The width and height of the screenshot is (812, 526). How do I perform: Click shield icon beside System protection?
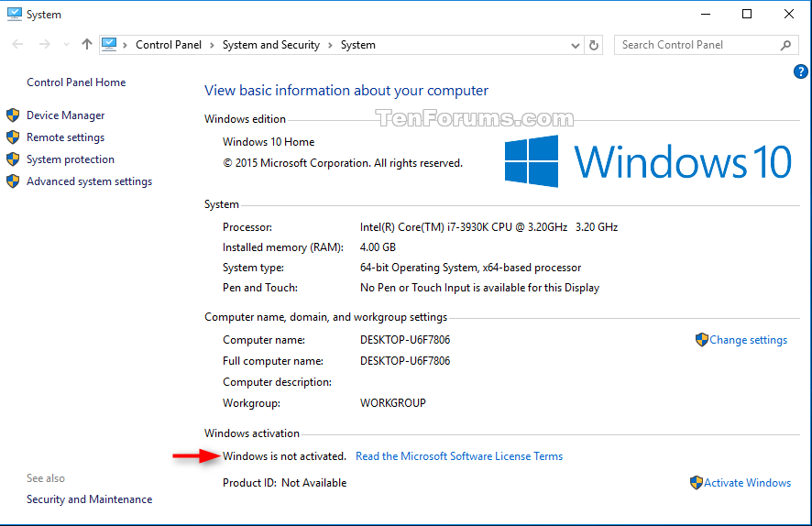13,159
